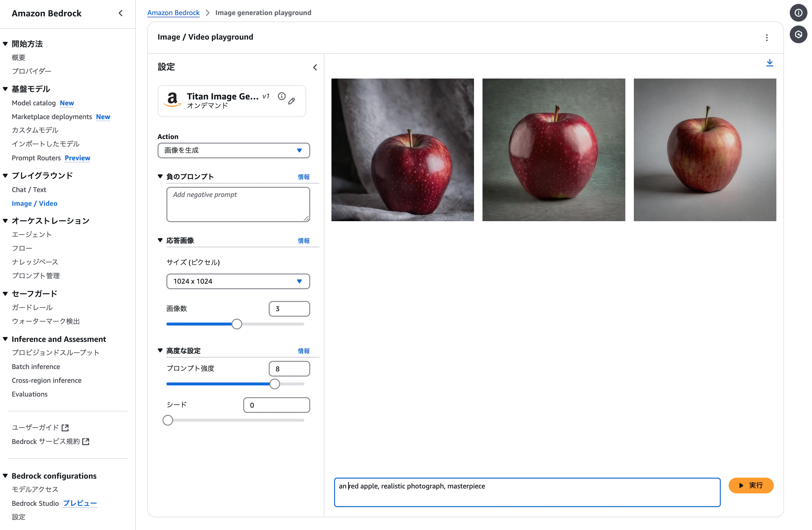Open the size dropdown 1024 x 1024
812x530 pixels.
point(238,281)
